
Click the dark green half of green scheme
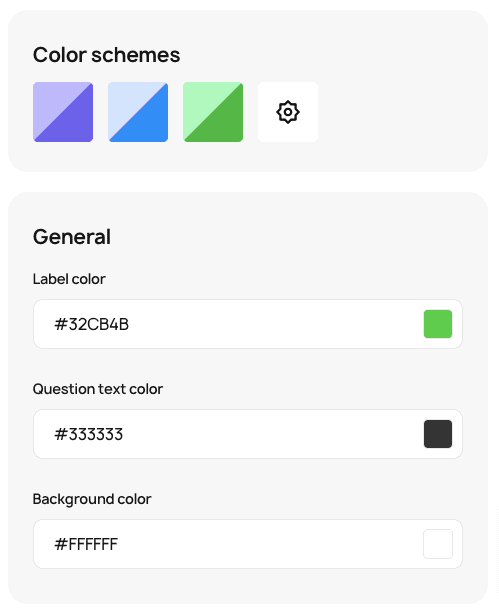point(225,125)
